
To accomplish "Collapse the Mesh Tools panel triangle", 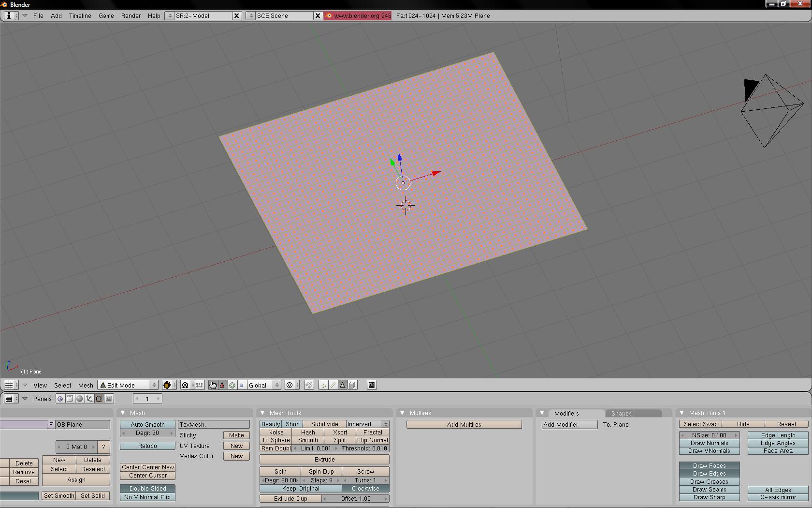I will tap(262, 413).
